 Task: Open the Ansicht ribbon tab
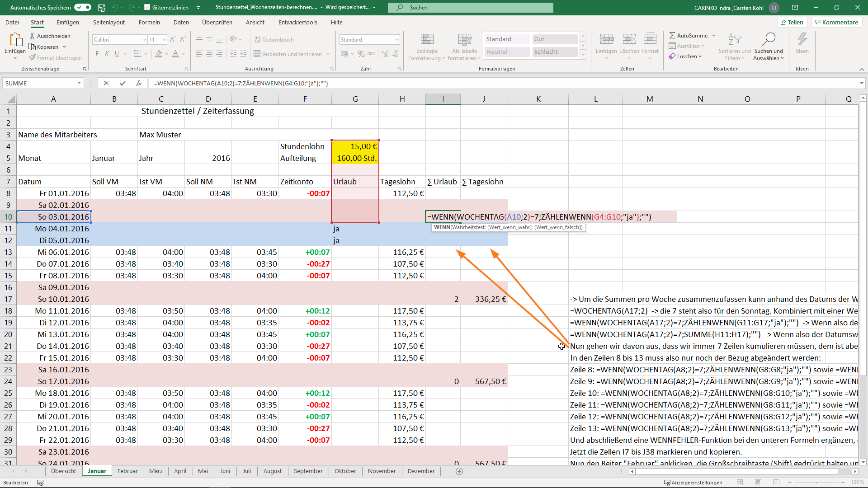255,22
